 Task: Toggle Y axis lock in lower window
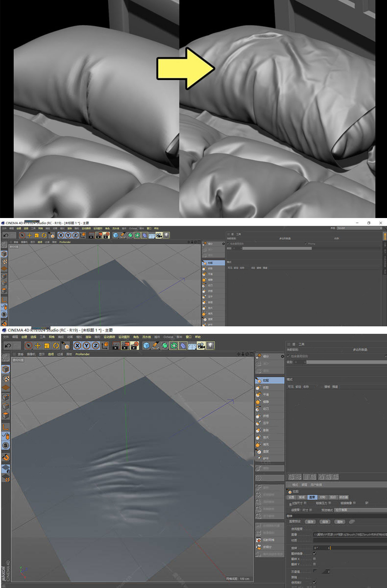click(x=87, y=345)
